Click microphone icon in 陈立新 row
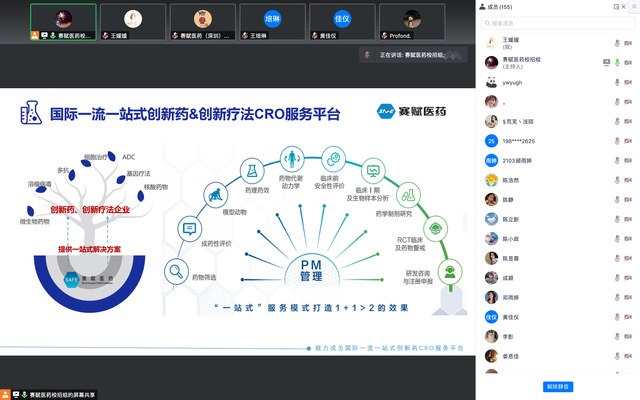The width and height of the screenshot is (640, 400). [x=617, y=219]
